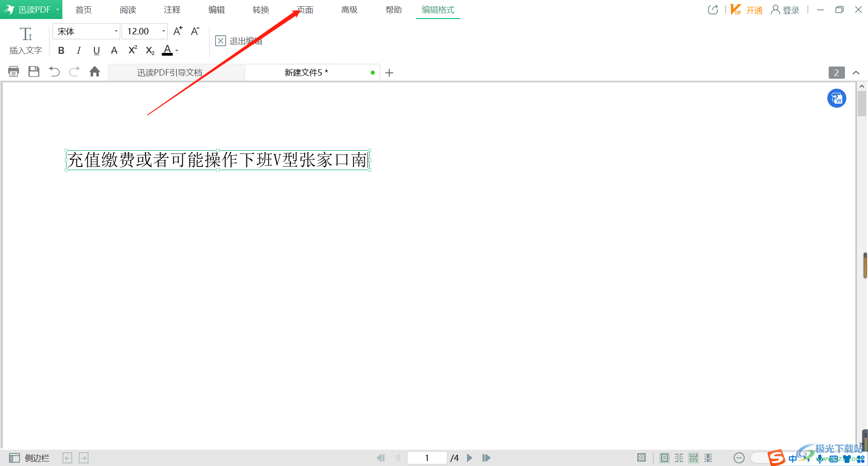Click the Sogou microphone voice input icon
The height and width of the screenshot is (466, 868).
[820, 459]
